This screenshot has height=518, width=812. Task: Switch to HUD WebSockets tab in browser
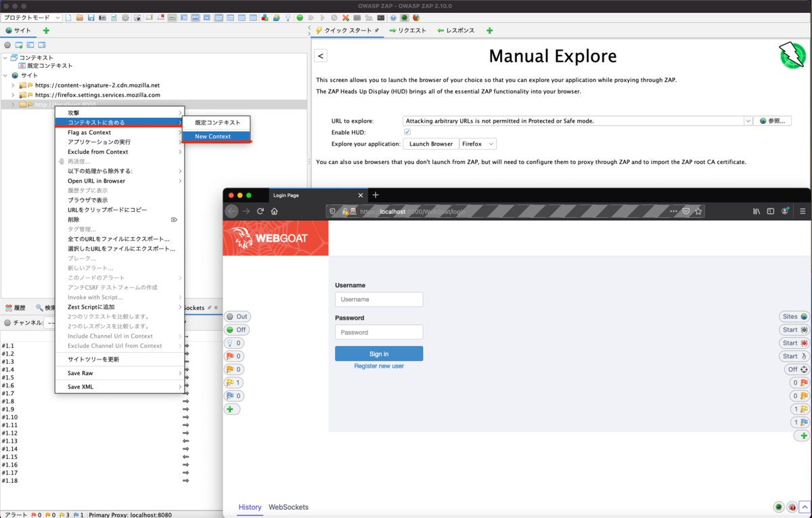pos(288,507)
